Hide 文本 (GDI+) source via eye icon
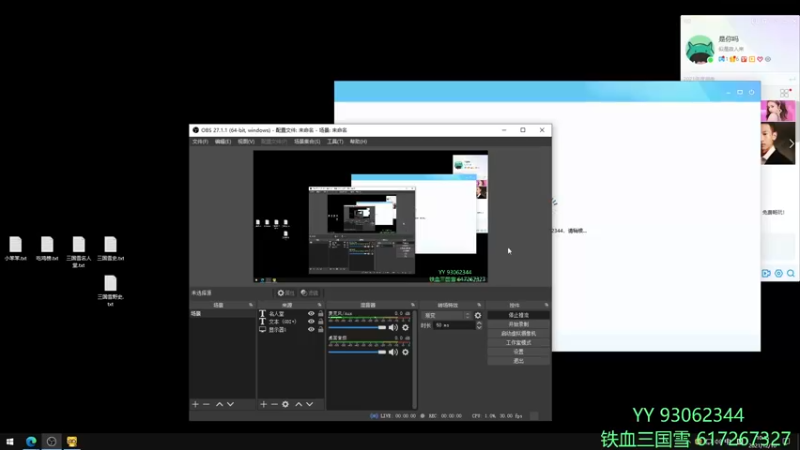Image resolution: width=800 pixels, height=450 pixels. tap(311, 321)
